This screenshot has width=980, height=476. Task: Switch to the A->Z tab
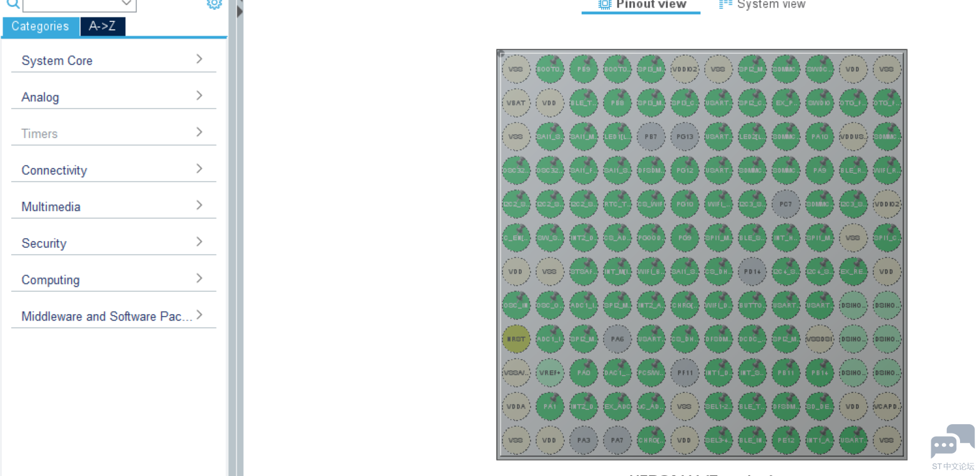pos(102,26)
